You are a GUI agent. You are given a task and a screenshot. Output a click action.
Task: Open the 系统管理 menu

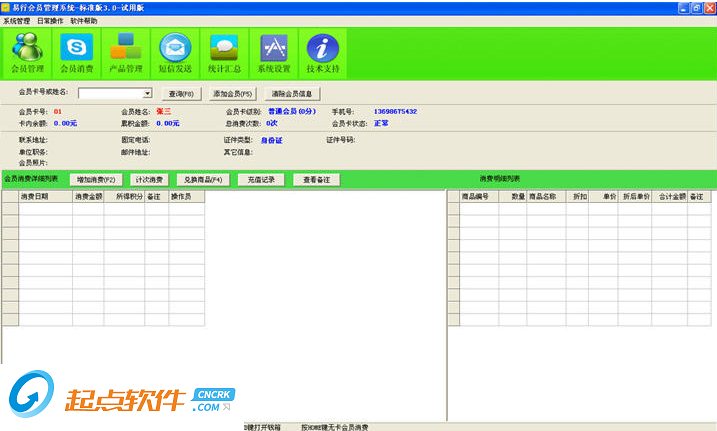(x=16, y=21)
